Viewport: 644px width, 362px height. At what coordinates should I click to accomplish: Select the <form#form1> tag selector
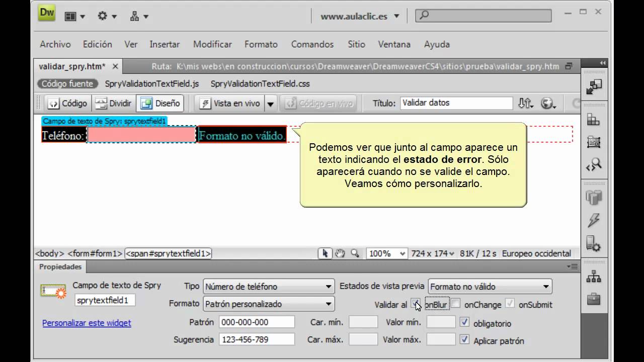coord(95,253)
